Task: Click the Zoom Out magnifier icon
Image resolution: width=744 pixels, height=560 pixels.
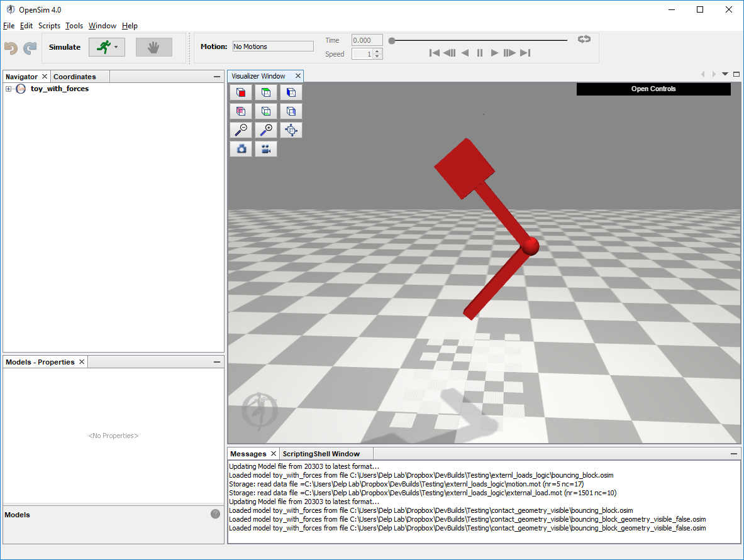Action: click(241, 130)
